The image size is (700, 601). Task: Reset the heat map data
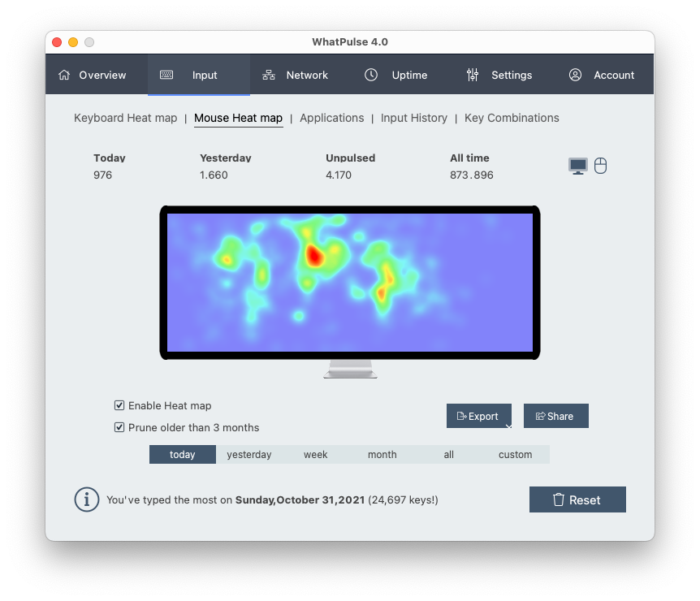pyautogui.click(x=577, y=499)
